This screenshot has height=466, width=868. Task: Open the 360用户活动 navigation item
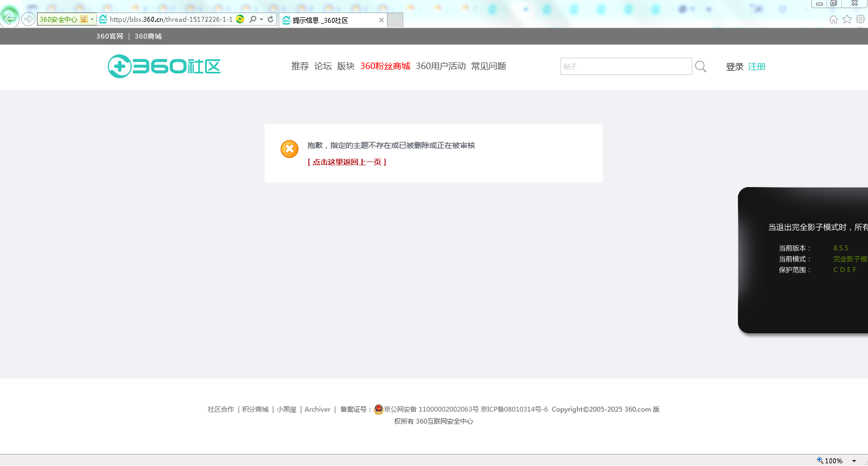click(x=441, y=66)
